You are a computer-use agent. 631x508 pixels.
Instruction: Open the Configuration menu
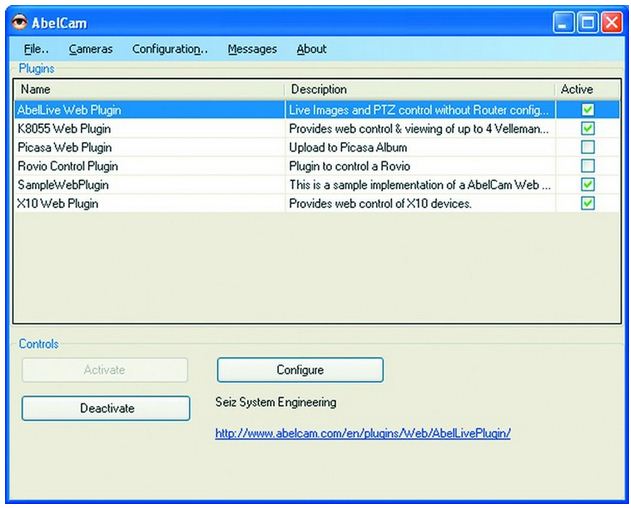[x=170, y=49]
